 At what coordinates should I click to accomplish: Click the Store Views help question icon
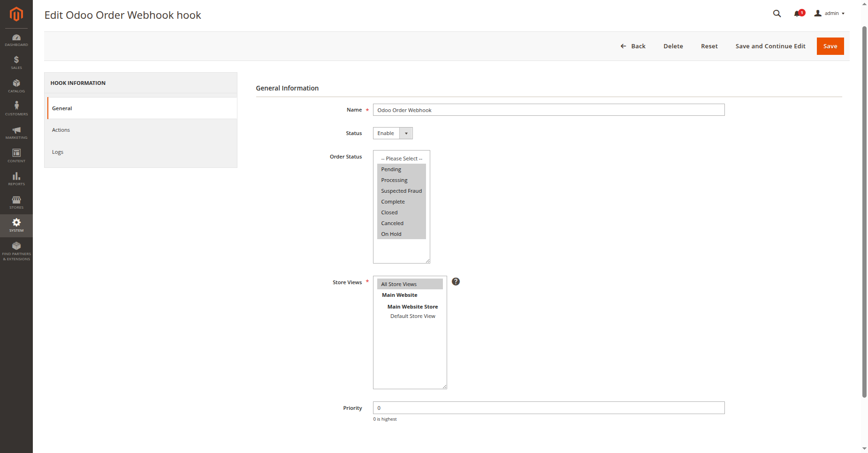[456, 281]
